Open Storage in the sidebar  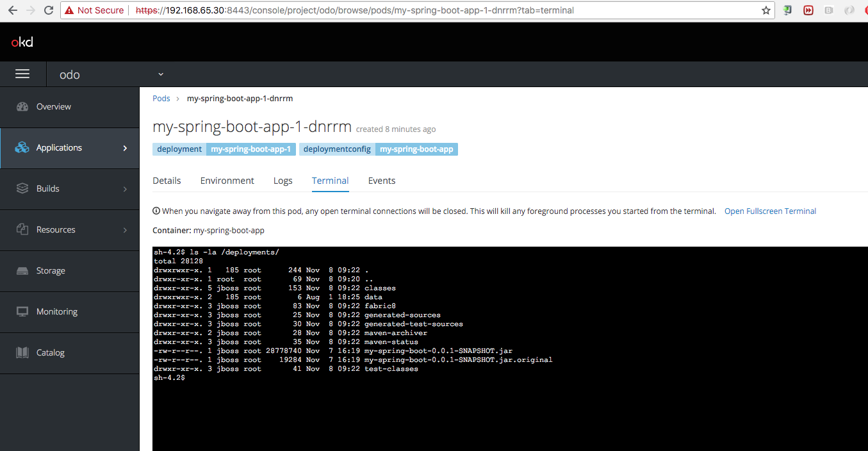tap(69, 271)
